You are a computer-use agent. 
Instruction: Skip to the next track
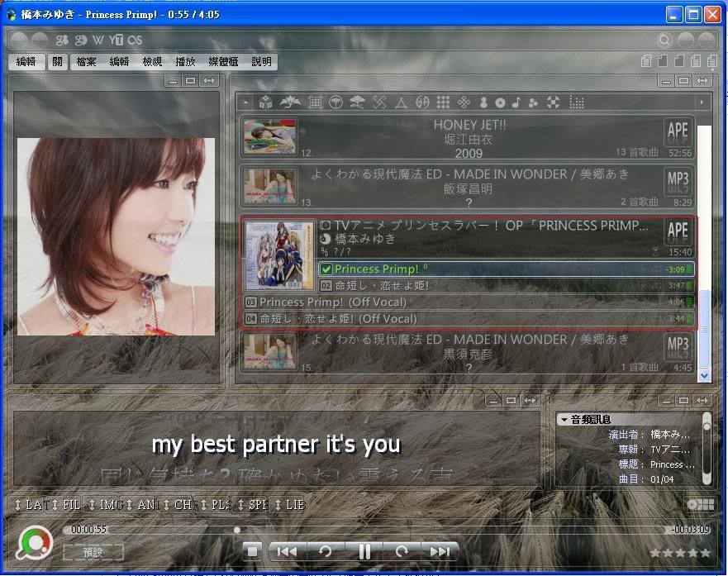[440, 551]
